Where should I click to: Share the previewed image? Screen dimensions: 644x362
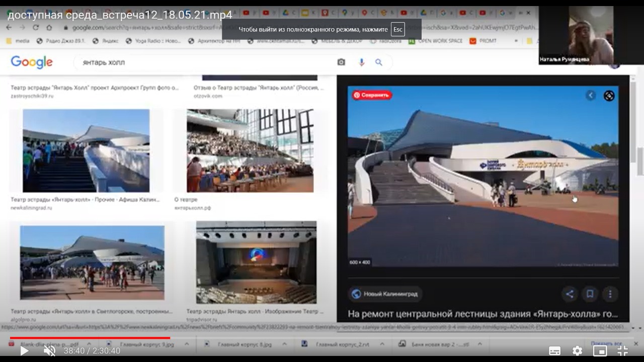pyautogui.click(x=570, y=294)
